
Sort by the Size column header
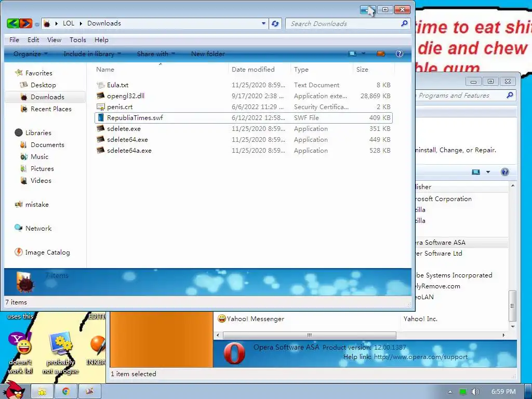(362, 70)
